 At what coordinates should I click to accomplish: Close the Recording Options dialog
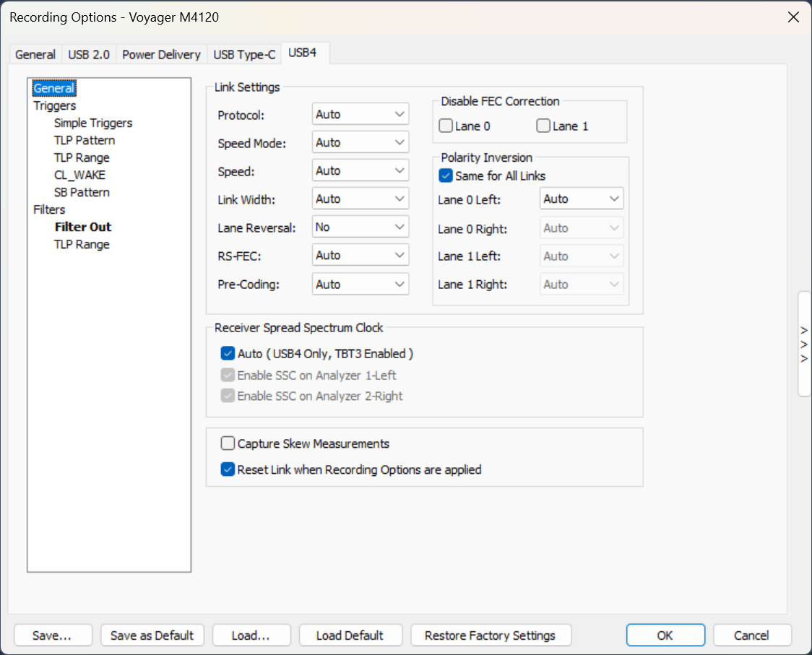[792, 17]
